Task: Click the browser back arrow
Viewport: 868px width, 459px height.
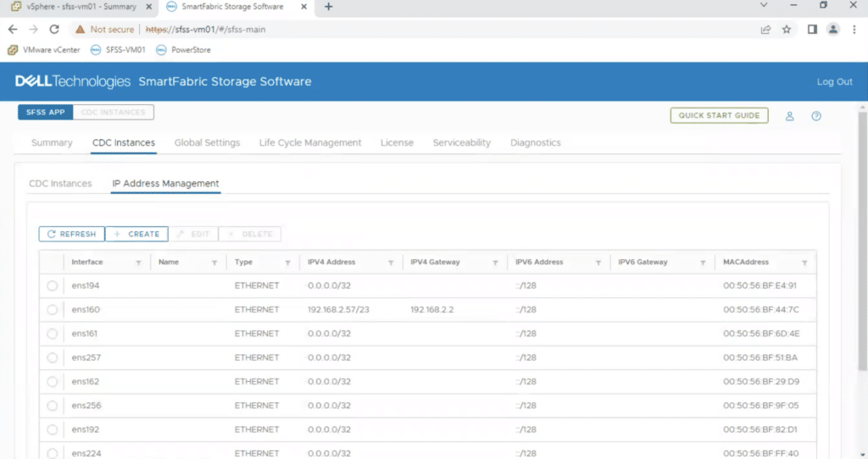Action: click(x=13, y=30)
